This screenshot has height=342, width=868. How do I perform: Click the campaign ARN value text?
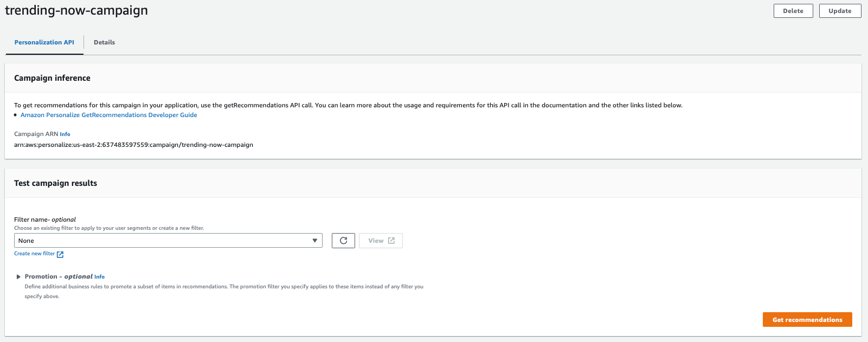click(133, 145)
